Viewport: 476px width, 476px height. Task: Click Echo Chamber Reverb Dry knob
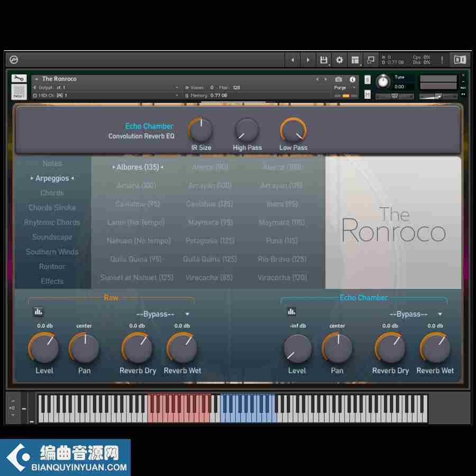click(x=390, y=348)
